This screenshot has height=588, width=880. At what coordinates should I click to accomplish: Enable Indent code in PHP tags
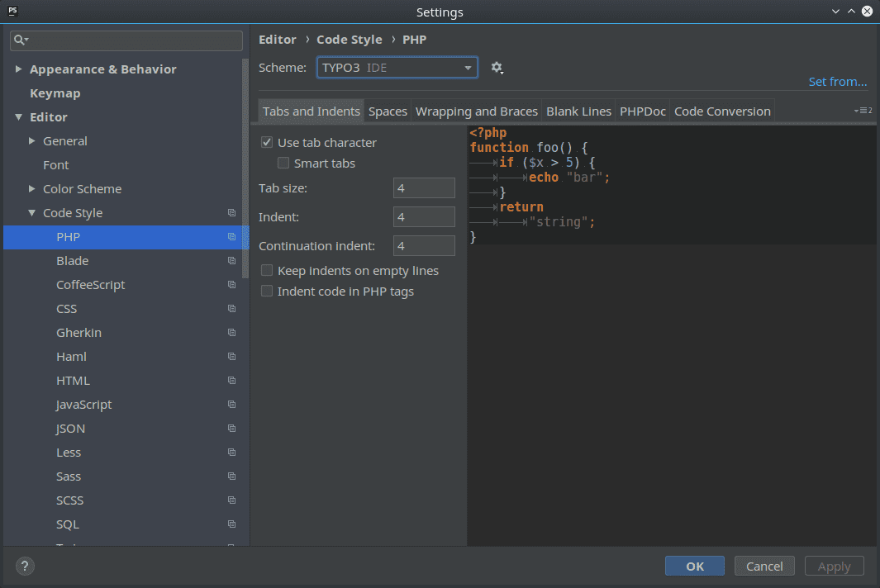coord(267,292)
